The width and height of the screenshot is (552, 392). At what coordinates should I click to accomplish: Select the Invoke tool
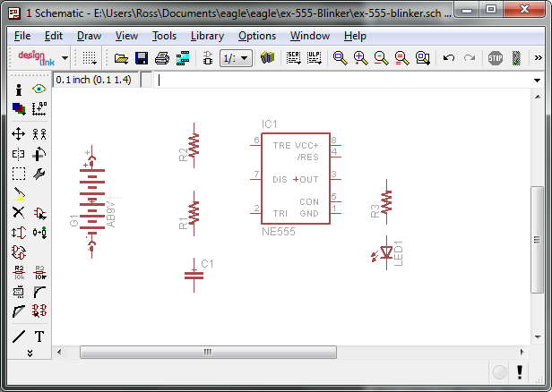[x=39, y=311]
